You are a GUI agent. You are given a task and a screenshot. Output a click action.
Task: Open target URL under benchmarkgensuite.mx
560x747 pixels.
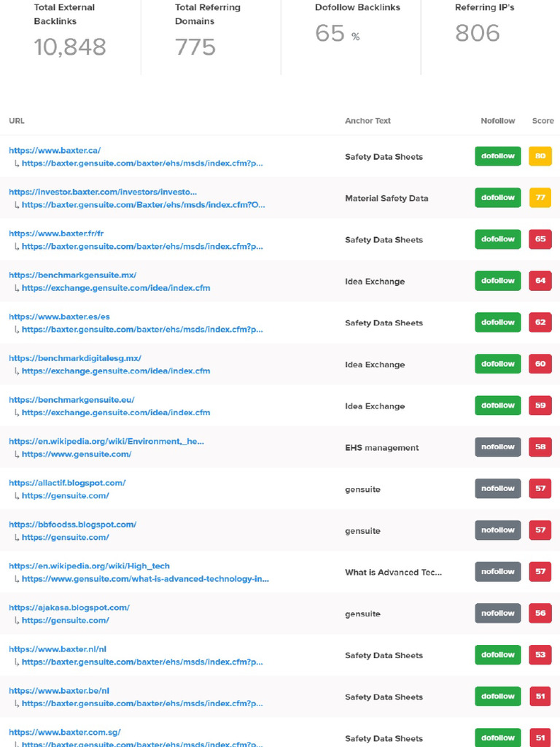(x=116, y=287)
